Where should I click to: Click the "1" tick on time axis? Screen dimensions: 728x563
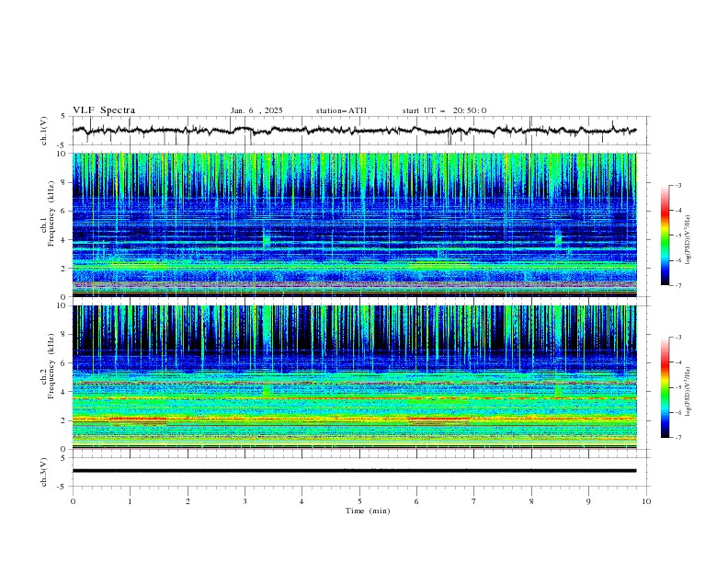[x=130, y=501]
